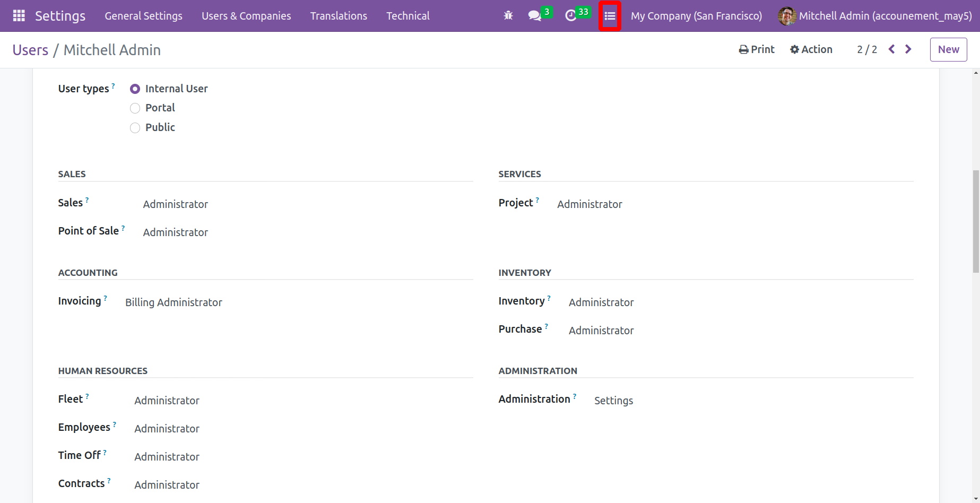Click the New button

948,49
